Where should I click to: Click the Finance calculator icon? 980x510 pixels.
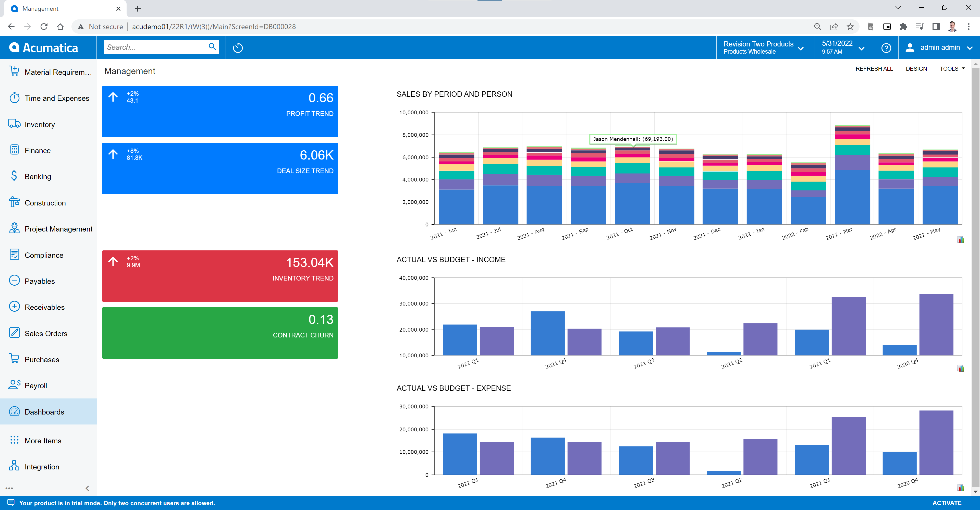pyautogui.click(x=14, y=150)
